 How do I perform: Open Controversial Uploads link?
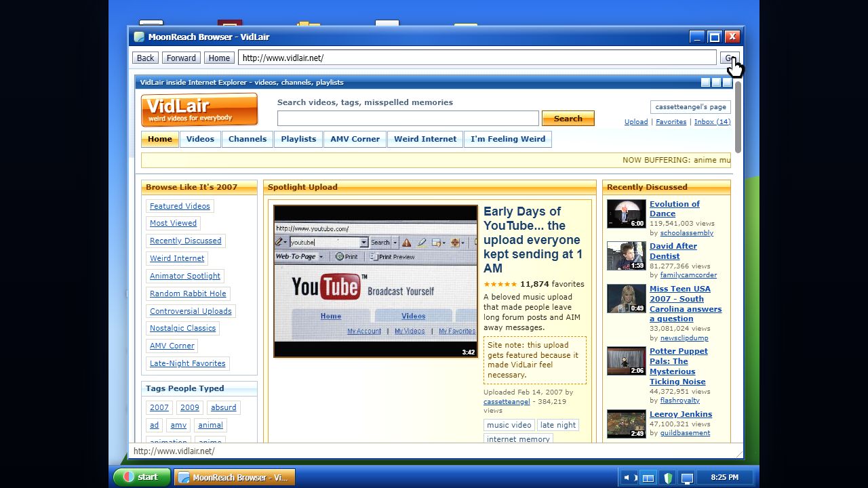click(191, 311)
